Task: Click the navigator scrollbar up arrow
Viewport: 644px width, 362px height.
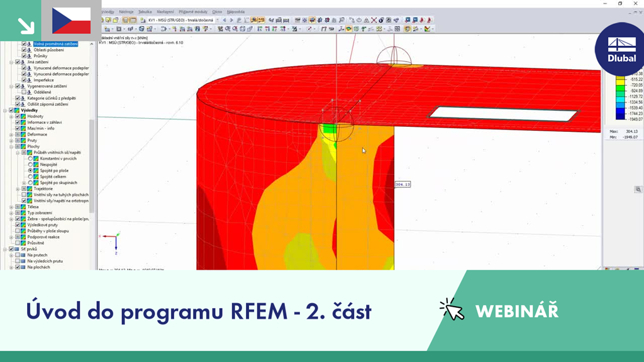Action: [92, 44]
